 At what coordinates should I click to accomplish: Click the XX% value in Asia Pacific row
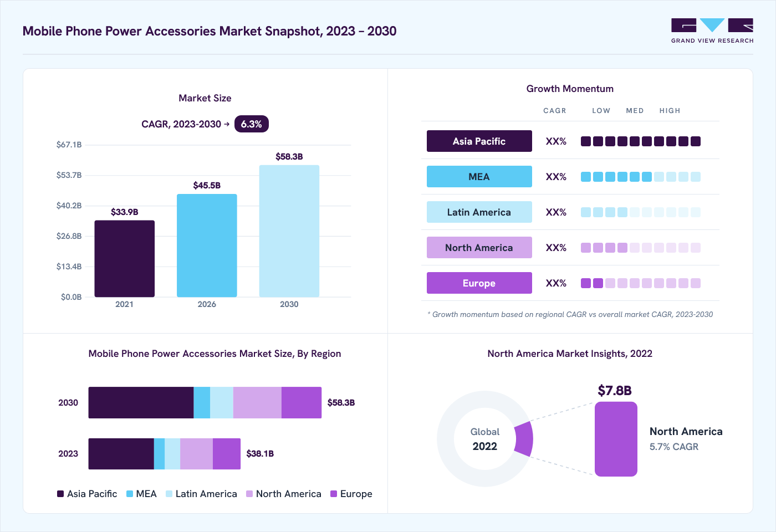coord(556,141)
